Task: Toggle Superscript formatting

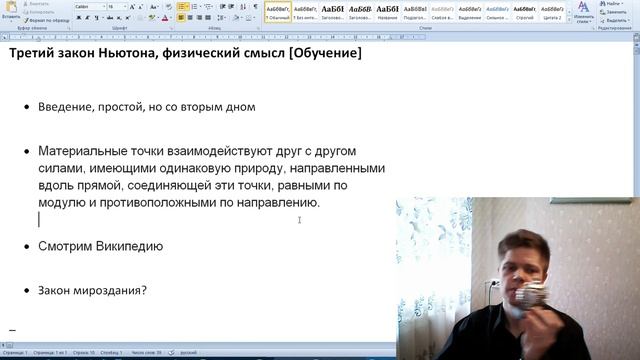Action: coord(127,18)
